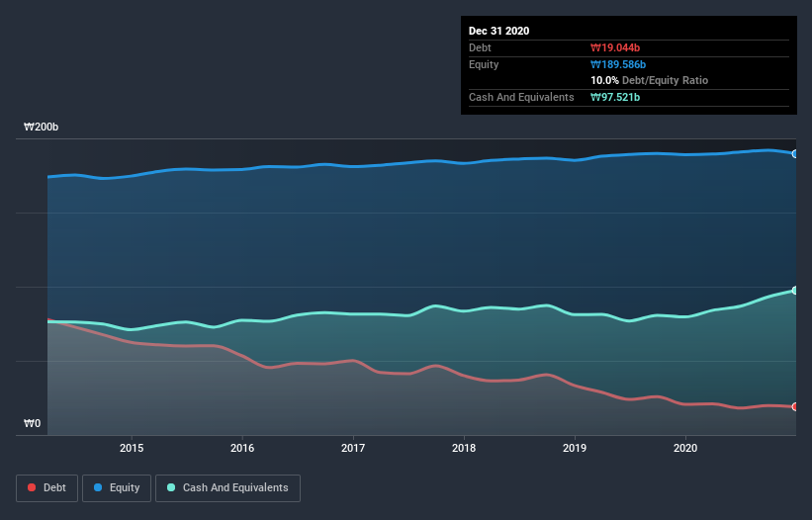
Task: Select the 2017 x-axis label
Action: [353, 448]
